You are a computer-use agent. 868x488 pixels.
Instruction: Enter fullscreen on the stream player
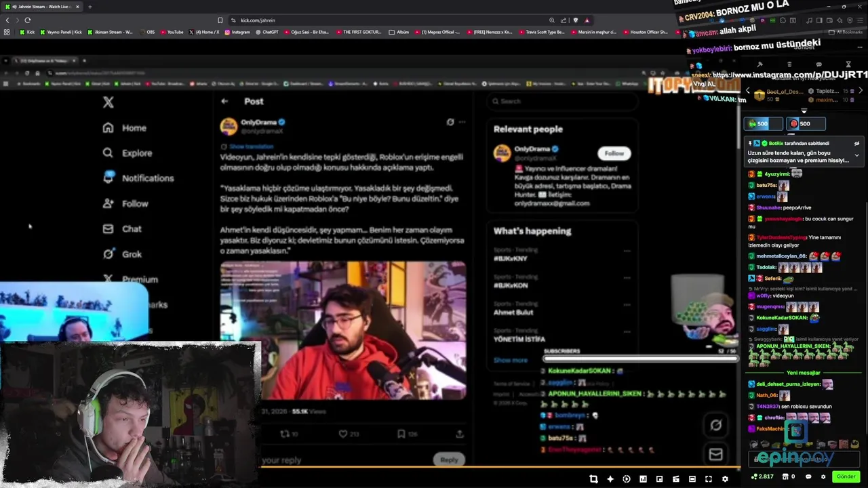coord(709,479)
